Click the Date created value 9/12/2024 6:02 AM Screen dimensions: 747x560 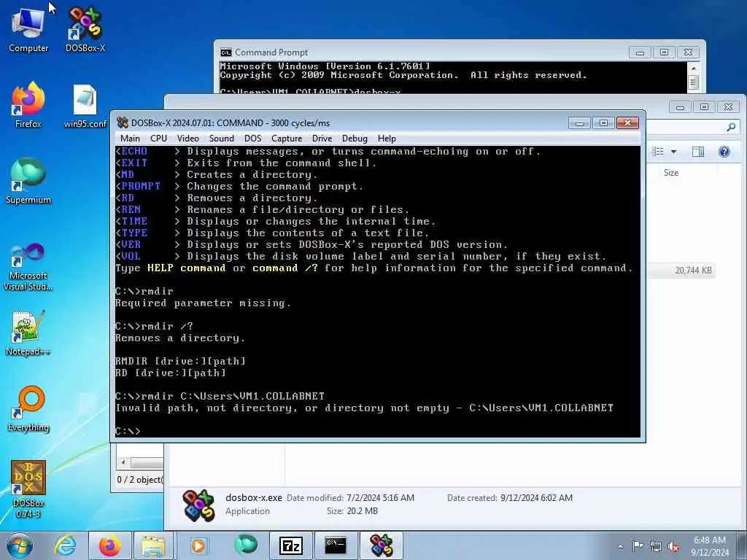pyautogui.click(x=536, y=497)
